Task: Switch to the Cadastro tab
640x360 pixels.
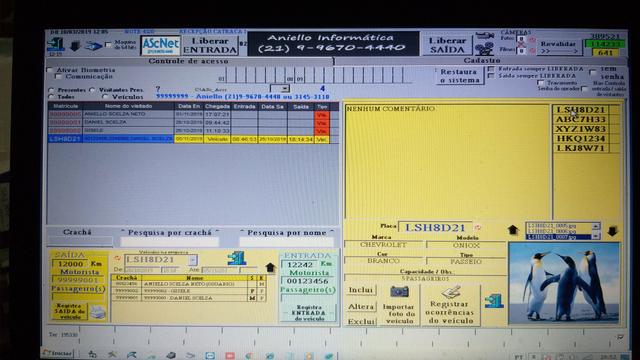Action: (x=482, y=61)
